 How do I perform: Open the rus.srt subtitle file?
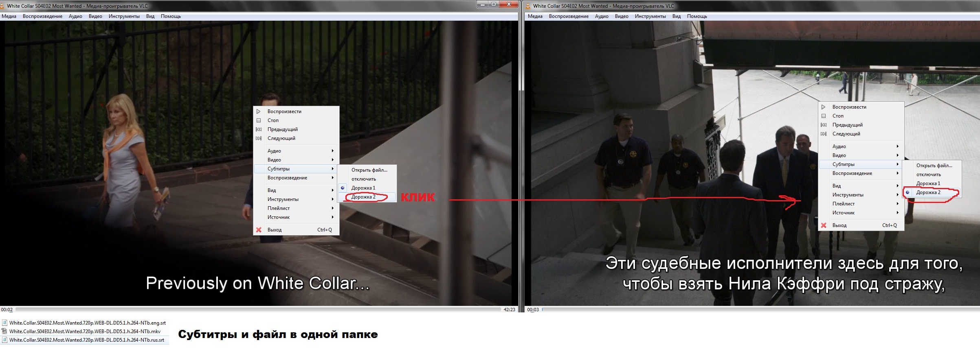(x=86, y=340)
